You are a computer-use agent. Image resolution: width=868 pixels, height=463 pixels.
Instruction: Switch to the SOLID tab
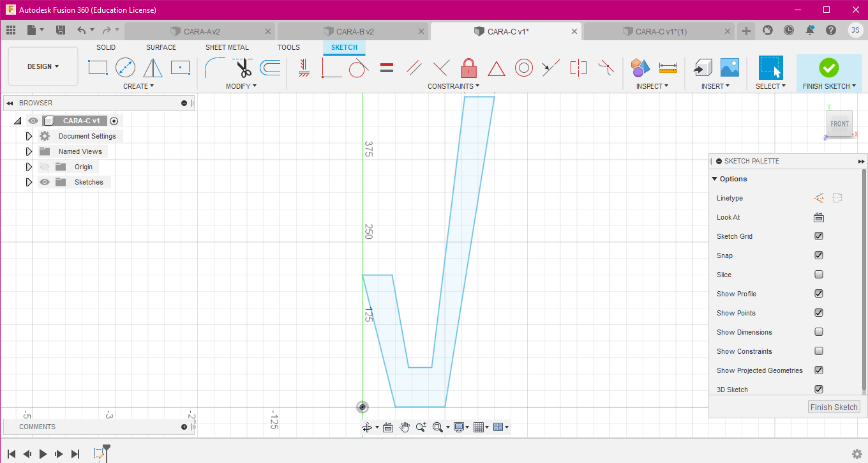pos(106,47)
